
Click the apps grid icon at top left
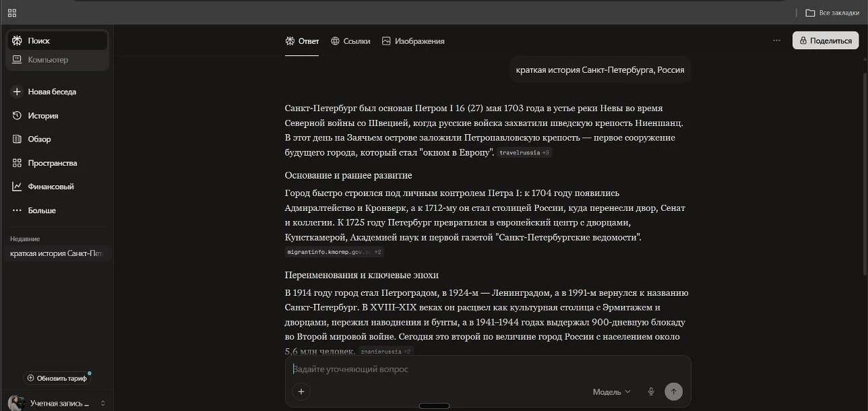click(x=12, y=13)
